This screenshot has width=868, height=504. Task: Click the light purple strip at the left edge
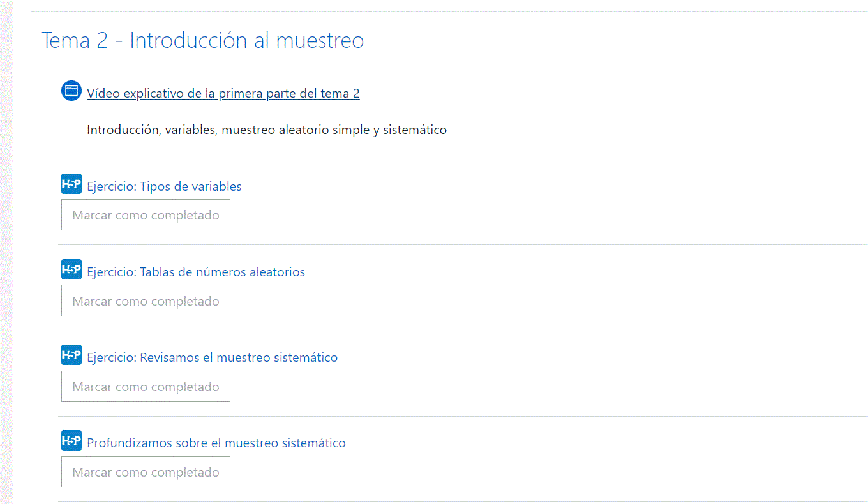click(6, 252)
